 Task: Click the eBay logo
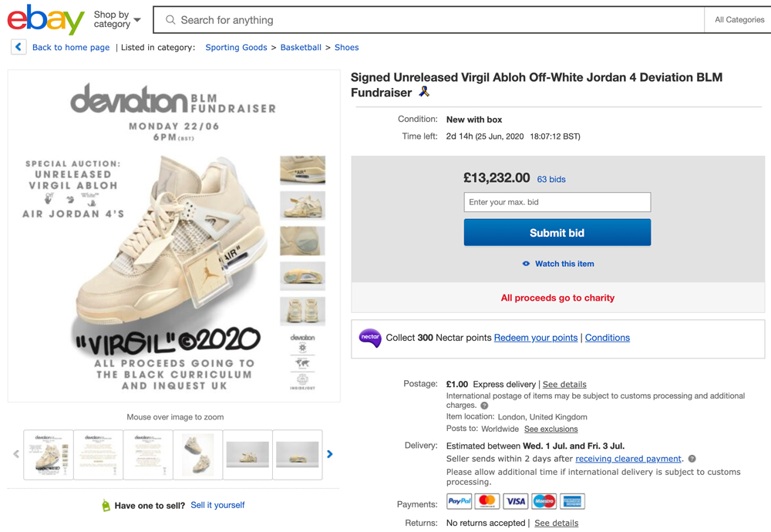45,20
